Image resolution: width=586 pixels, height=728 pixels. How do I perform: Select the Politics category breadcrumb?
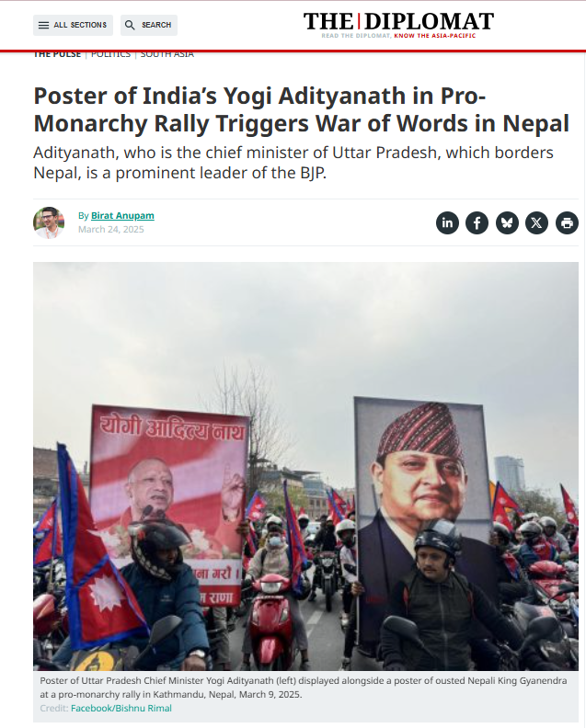point(110,54)
